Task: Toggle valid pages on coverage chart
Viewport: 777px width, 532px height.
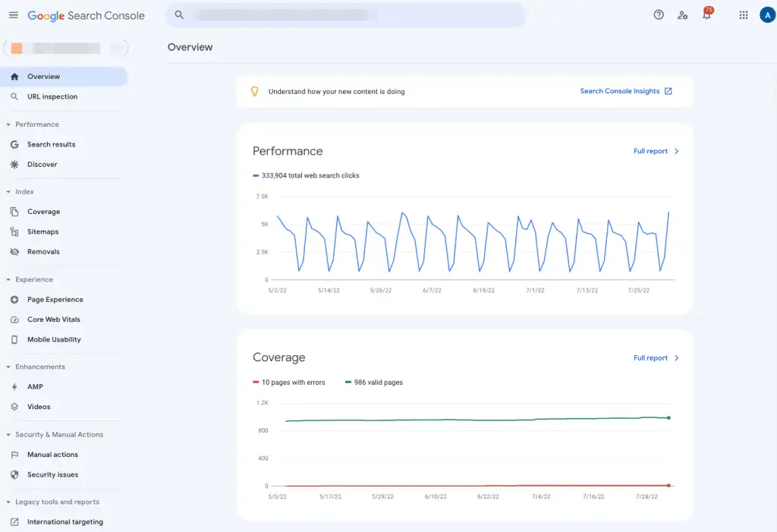Action: pos(374,382)
